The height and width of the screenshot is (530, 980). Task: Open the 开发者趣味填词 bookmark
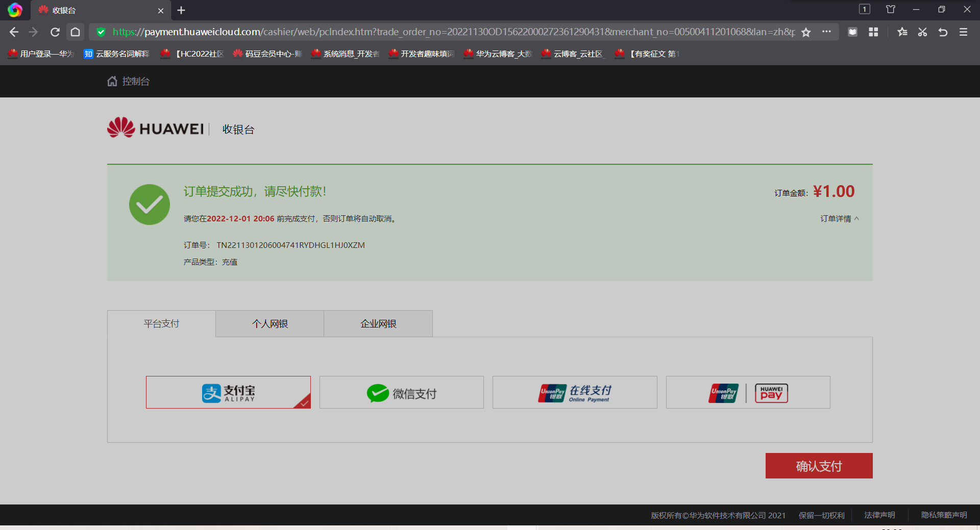coord(421,54)
